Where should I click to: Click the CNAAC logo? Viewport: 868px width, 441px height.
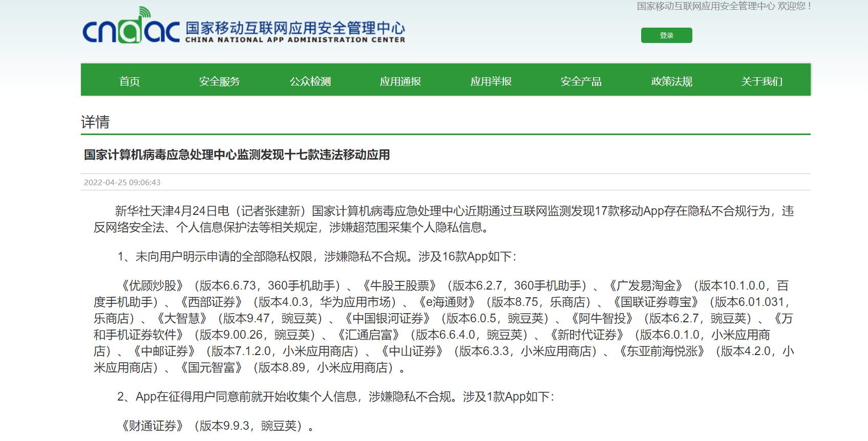(131, 25)
